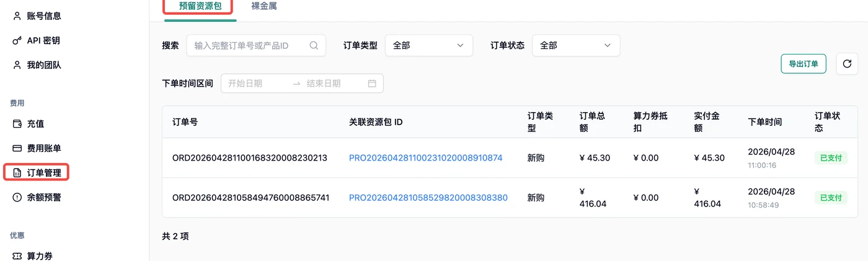Switch to 裸金属 tab
The image size is (868, 261).
point(264,7)
